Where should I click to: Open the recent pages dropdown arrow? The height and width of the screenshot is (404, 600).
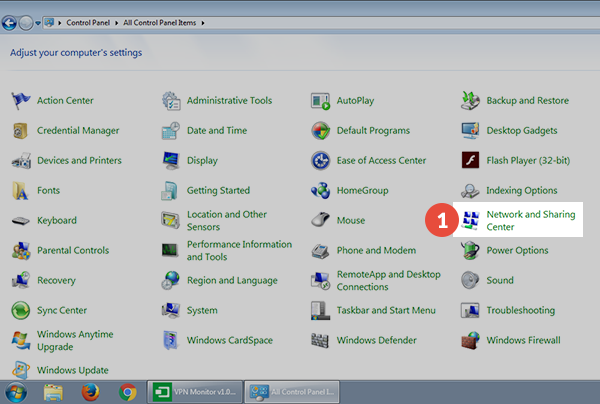pyautogui.click(x=38, y=23)
